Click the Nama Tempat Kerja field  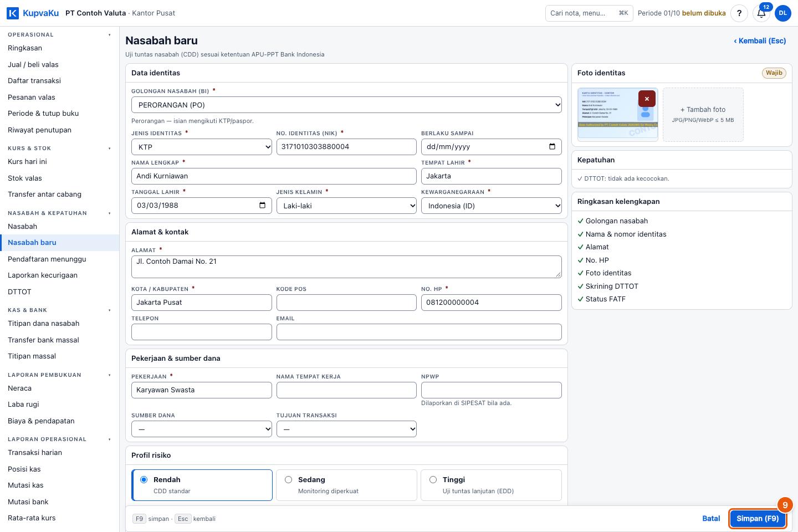tap(346, 390)
